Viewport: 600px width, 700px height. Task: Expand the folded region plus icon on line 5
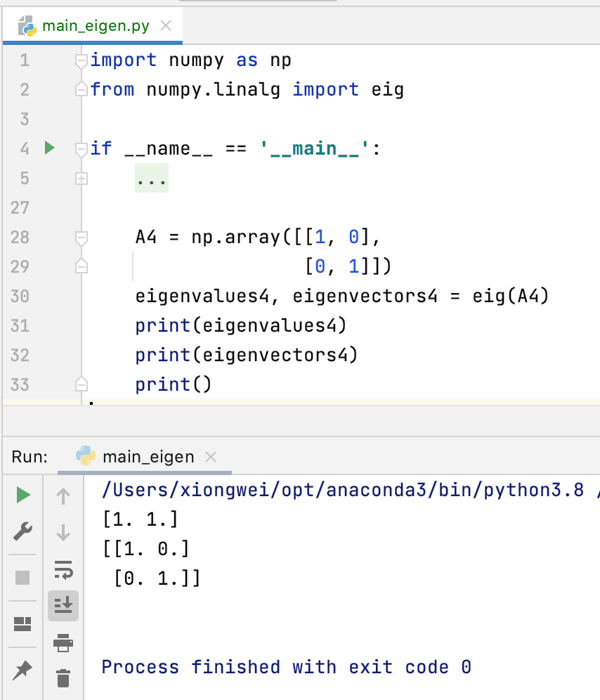(81, 179)
